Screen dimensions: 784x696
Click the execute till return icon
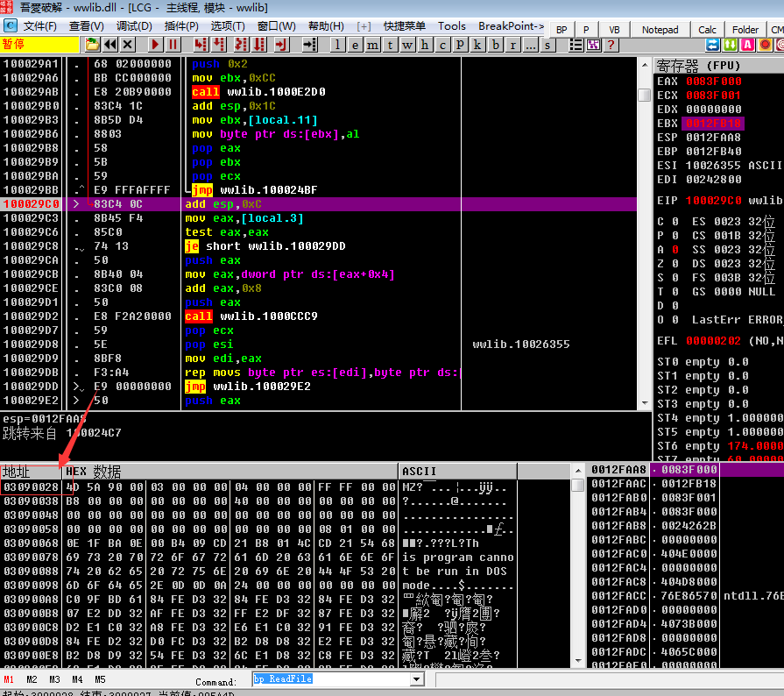click(281, 45)
